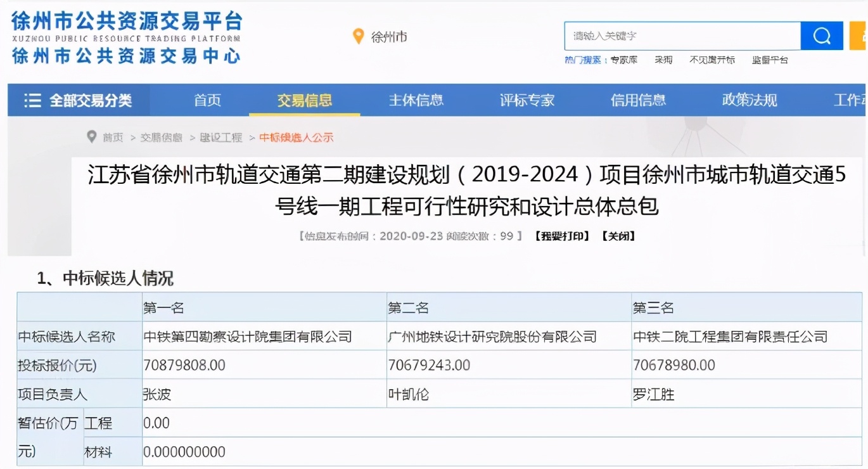Click the 1、中标候选人情况 section heading
Image resolution: width=868 pixels, height=469 pixels.
click(105, 278)
